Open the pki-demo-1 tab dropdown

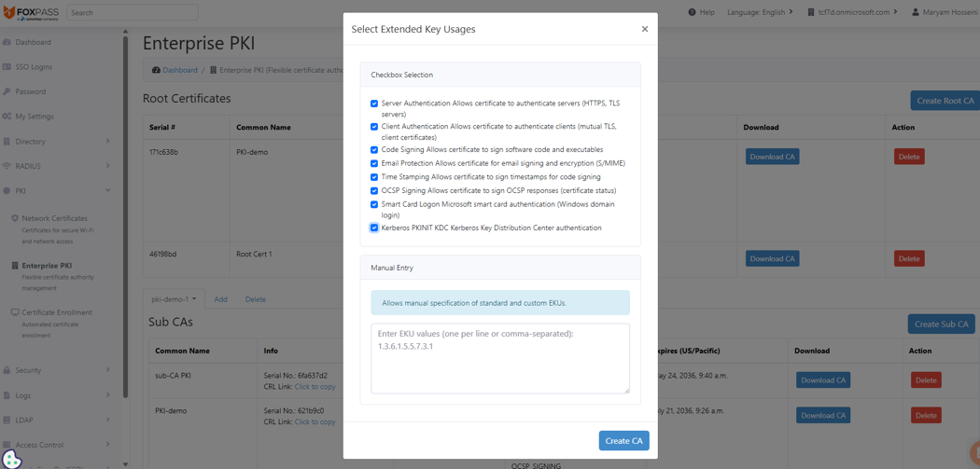[x=175, y=299]
